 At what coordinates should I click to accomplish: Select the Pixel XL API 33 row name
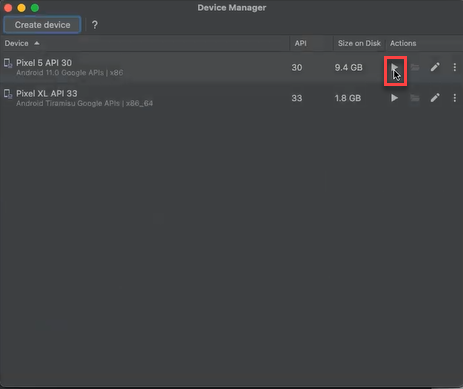pyautogui.click(x=47, y=93)
